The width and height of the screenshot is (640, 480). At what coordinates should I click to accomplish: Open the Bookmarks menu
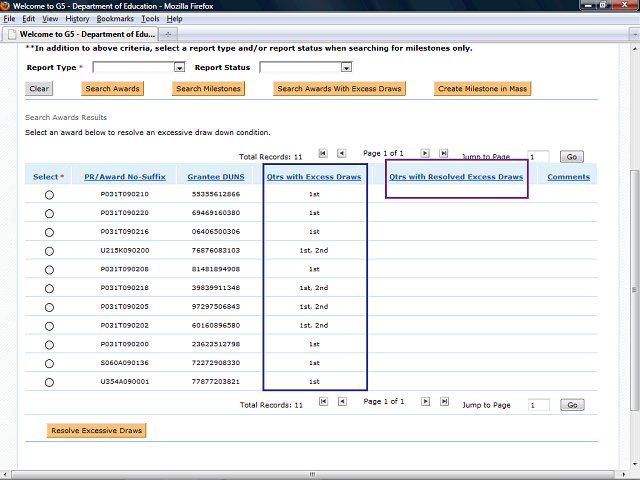click(115, 19)
